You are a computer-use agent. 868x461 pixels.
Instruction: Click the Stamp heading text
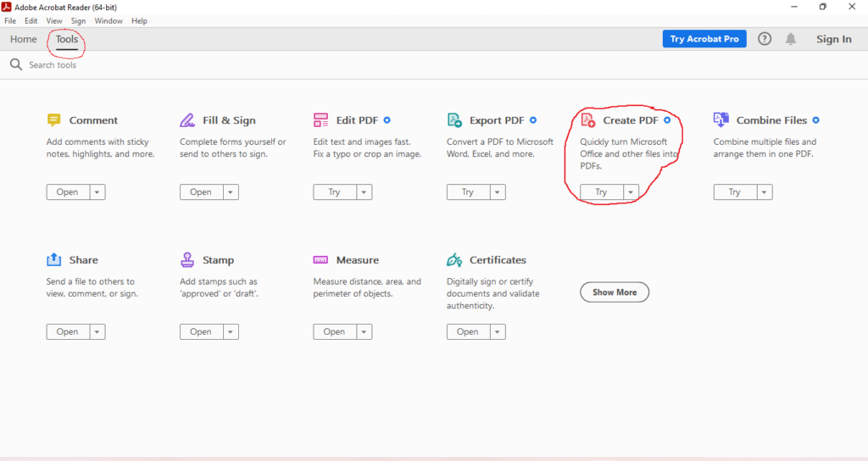tap(218, 260)
